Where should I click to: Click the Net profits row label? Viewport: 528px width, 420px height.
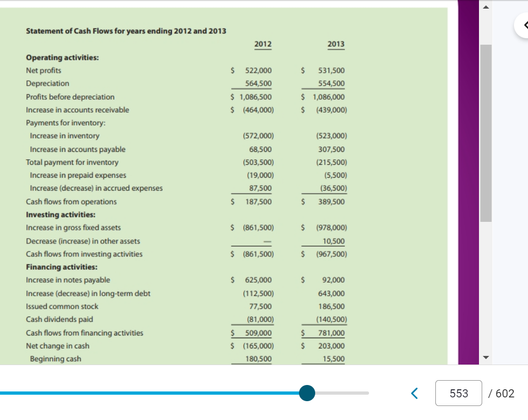coord(44,70)
